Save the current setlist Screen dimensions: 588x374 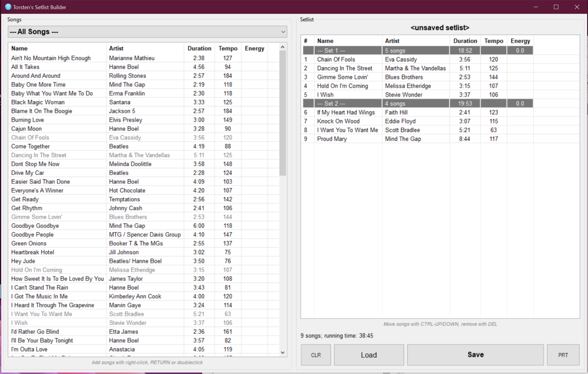[475, 355]
